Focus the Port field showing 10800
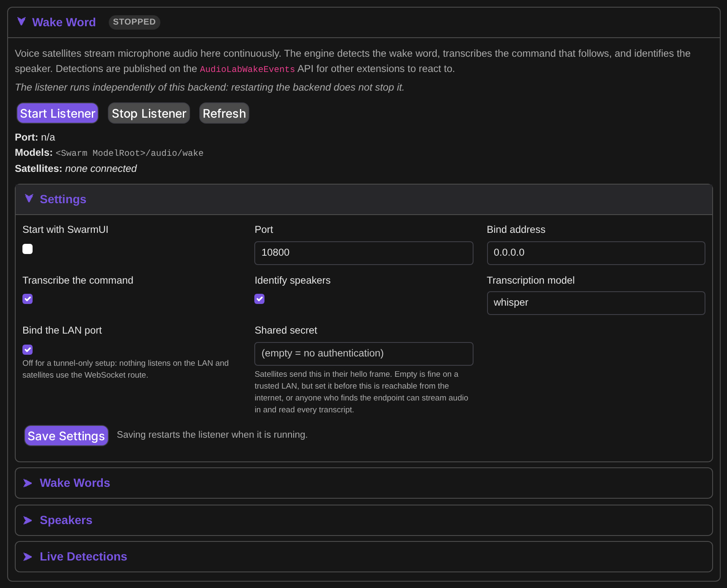This screenshot has height=588, width=727. (364, 253)
